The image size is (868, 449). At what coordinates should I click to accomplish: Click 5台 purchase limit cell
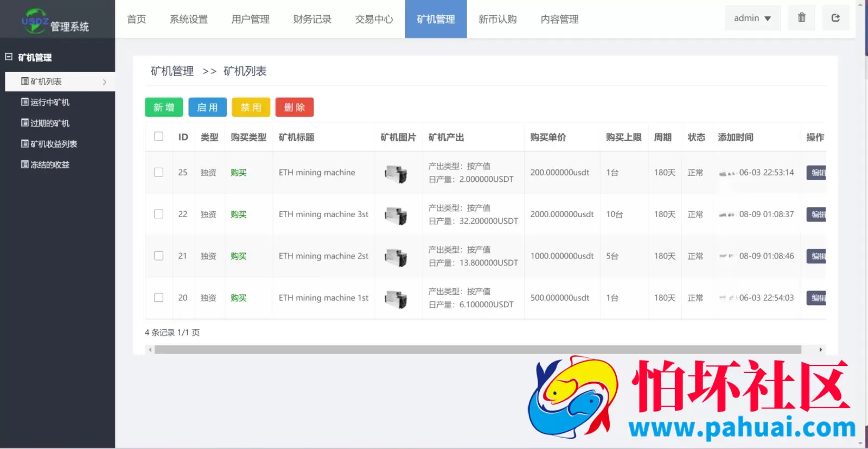[x=612, y=256]
